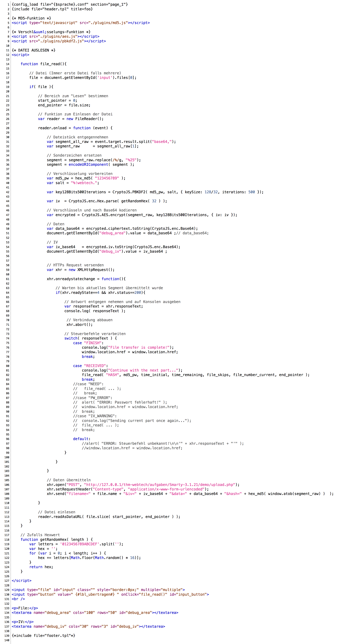Click the encodeURIComponent( segment ) line
This screenshot has width=340, height=644.
tap(91, 164)
